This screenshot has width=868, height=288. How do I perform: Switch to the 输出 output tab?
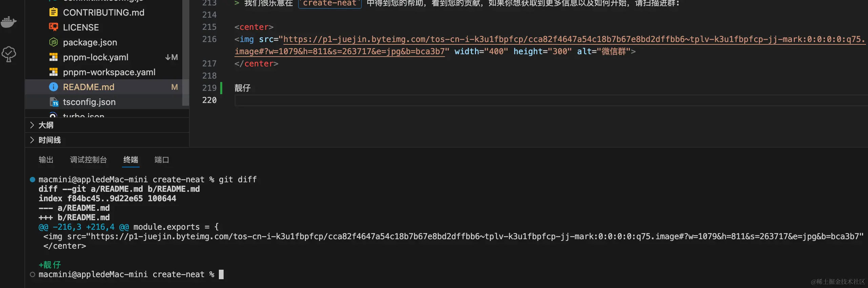point(46,160)
